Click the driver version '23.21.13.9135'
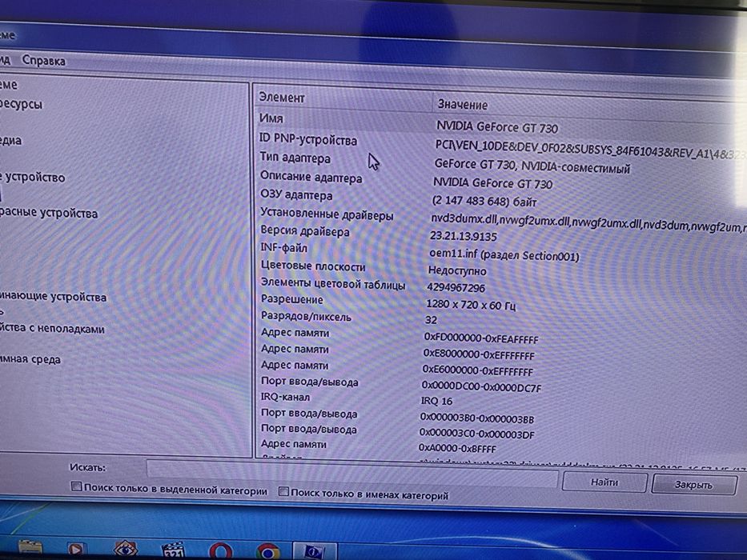The image size is (747, 560). point(463,236)
